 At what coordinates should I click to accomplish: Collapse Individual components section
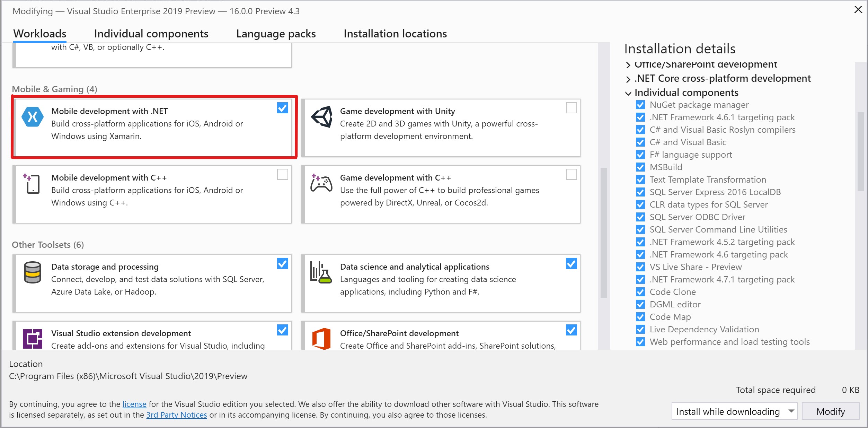pos(628,93)
